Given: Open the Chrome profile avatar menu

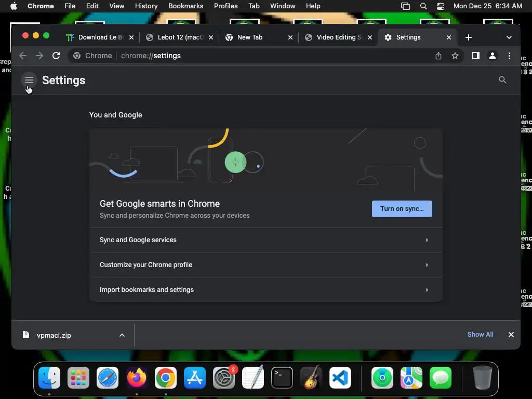Looking at the screenshot, I should click(493, 56).
